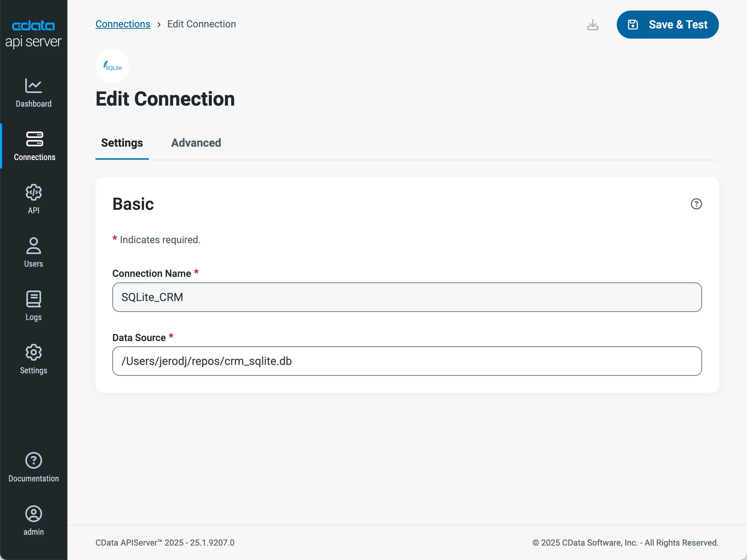Open Documentation via the question mark icon
Screen dimensions: 747x560
pyautogui.click(x=33, y=467)
